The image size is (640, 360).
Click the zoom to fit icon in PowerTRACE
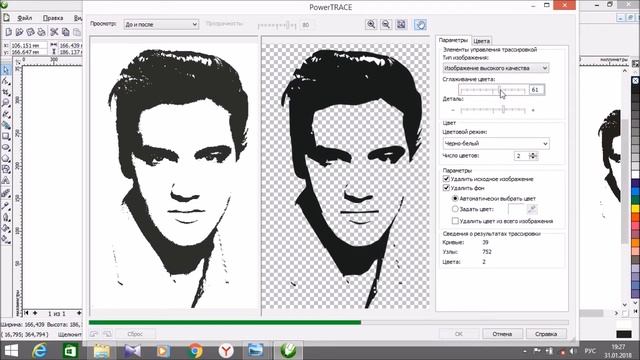pos(401,24)
